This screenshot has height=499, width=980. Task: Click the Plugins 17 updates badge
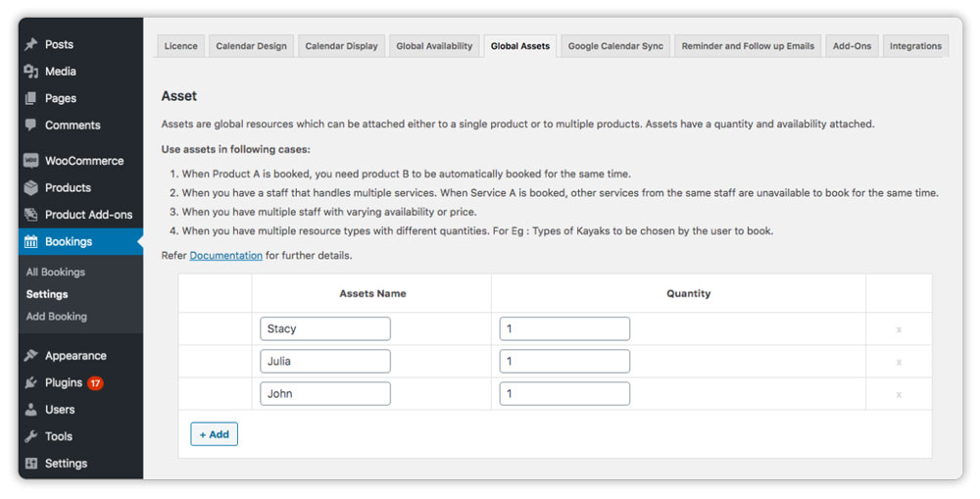[95, 382]
